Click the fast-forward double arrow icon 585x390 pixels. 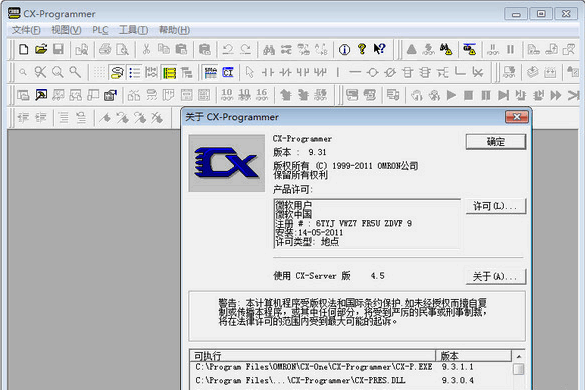pyautogui.click(x=556, y=96)
